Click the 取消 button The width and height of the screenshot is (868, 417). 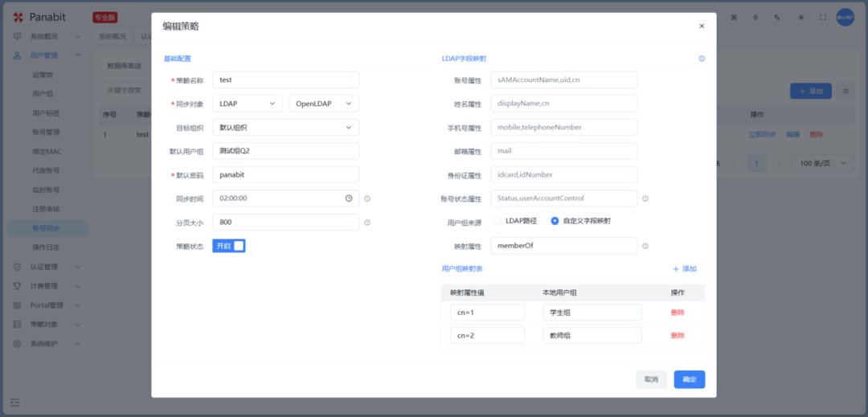click(x=651, y=379)
